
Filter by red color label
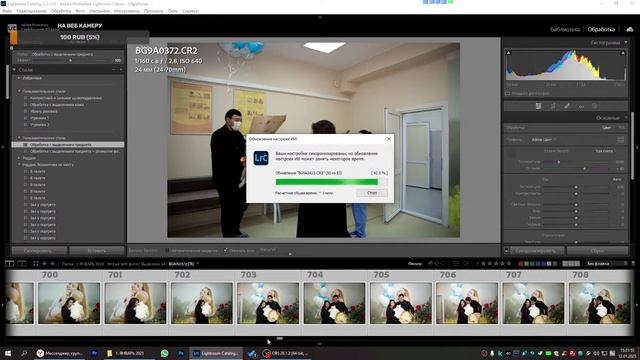pos(521,264)
